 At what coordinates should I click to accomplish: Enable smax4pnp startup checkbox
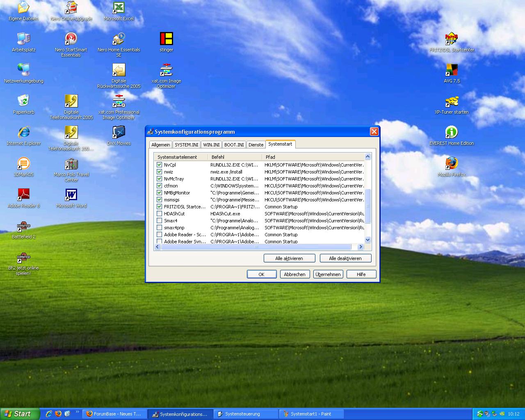[x=160, y=228]
